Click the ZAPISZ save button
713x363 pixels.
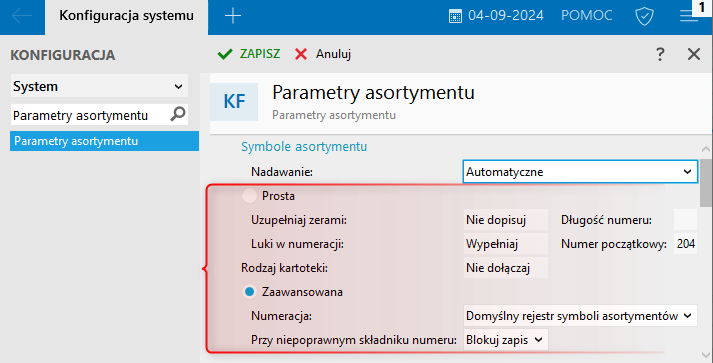pos(249,54)
